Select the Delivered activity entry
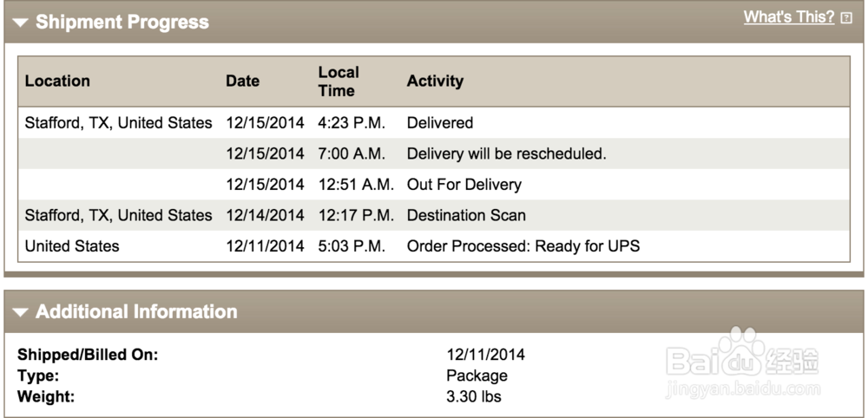Viewport: 868px width, 418px height. pos(440,123)
